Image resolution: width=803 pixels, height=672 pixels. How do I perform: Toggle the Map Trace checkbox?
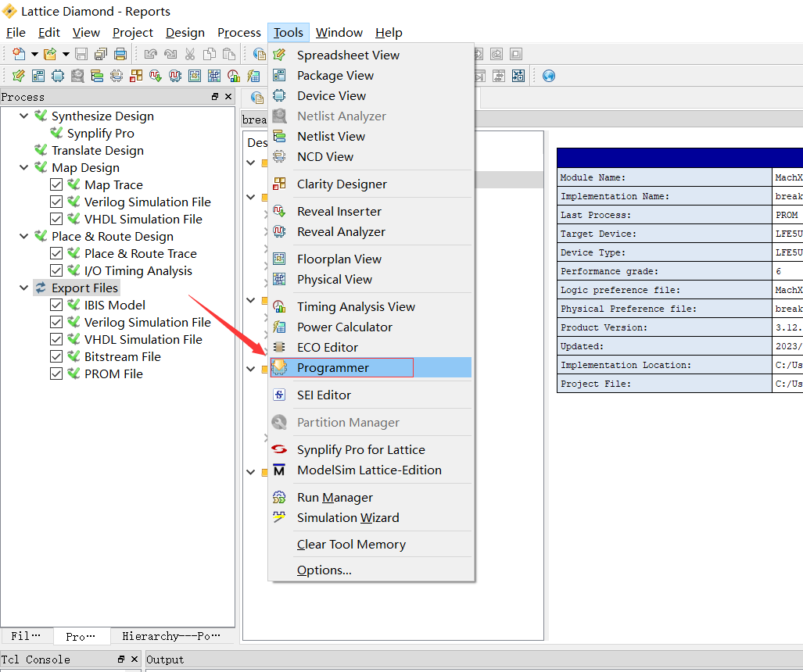(56, 184)
